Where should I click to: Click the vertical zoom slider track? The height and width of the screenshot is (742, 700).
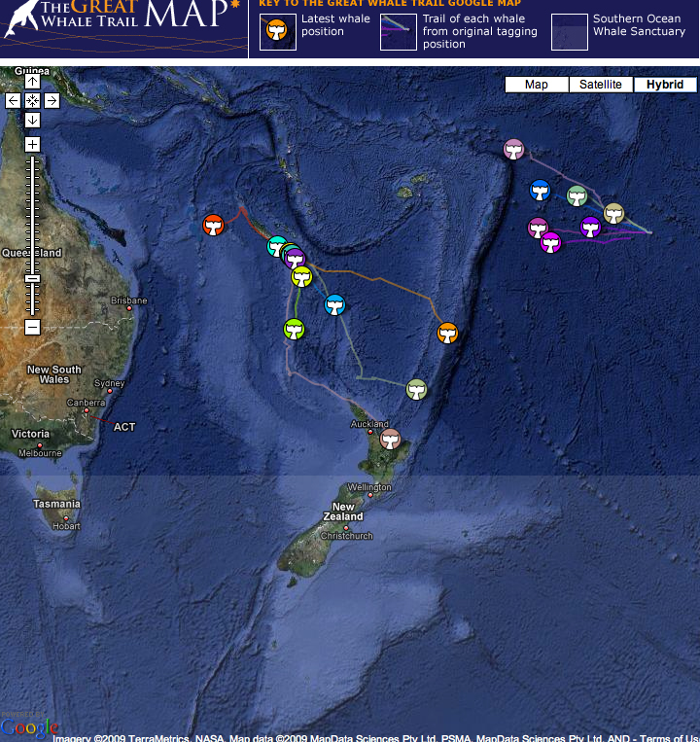tap(32, 235)
